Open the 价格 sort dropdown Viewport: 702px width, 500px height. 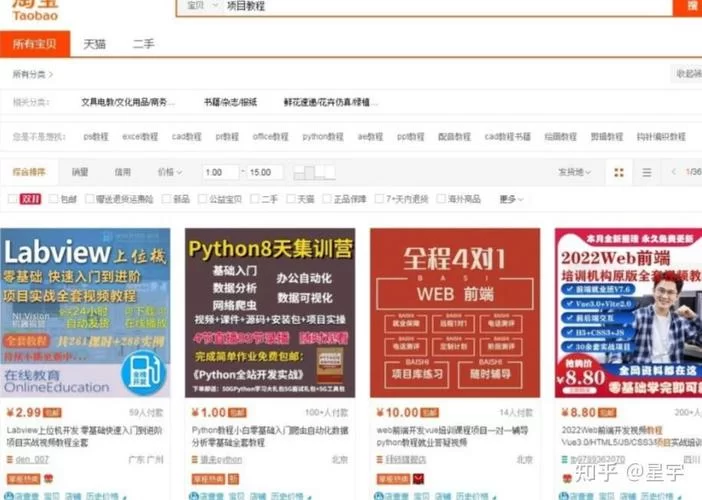170,172
